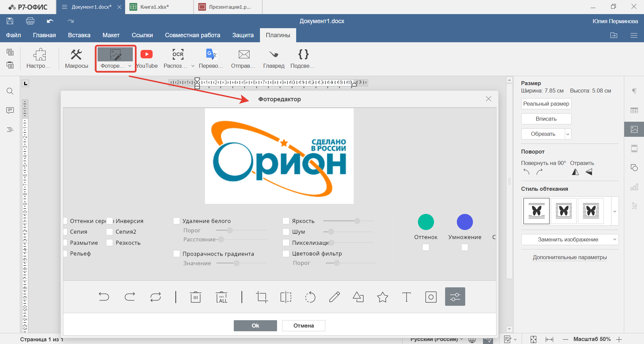Enable the Сепия checkbox
Screen dimensions: 644x344
point(65,232)
